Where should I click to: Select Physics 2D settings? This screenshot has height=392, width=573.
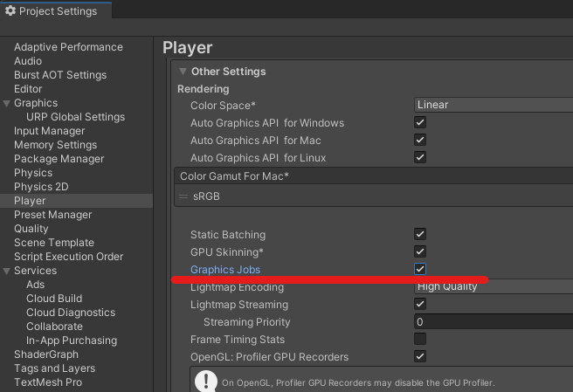[41, 187]
